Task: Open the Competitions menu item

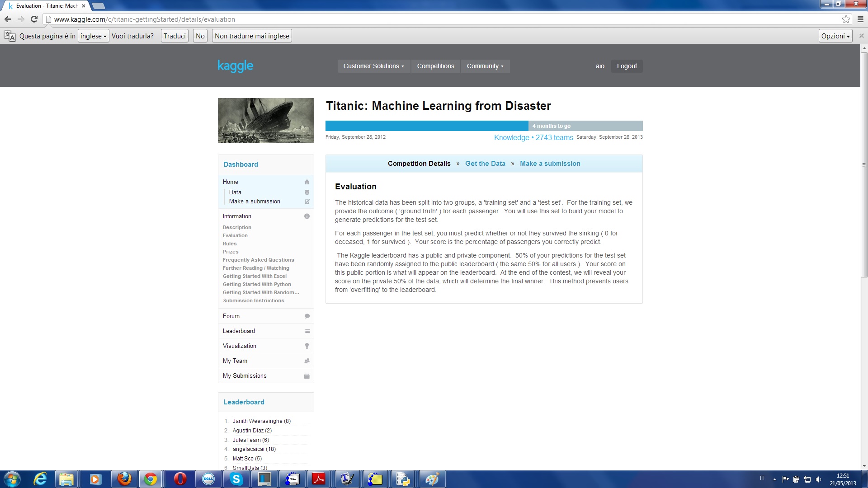Action: click(x=435, y=66)
